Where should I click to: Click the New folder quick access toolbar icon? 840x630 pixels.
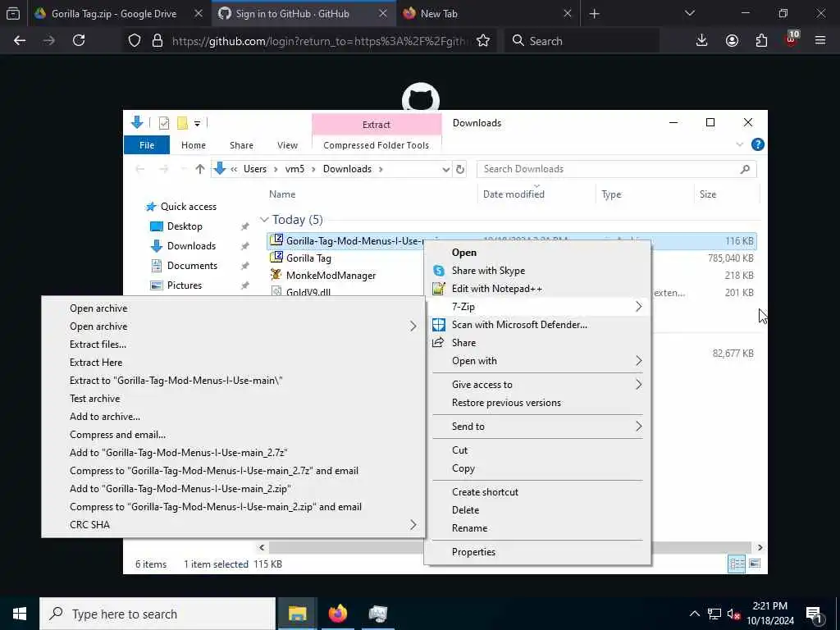click(x=183, y=123)
